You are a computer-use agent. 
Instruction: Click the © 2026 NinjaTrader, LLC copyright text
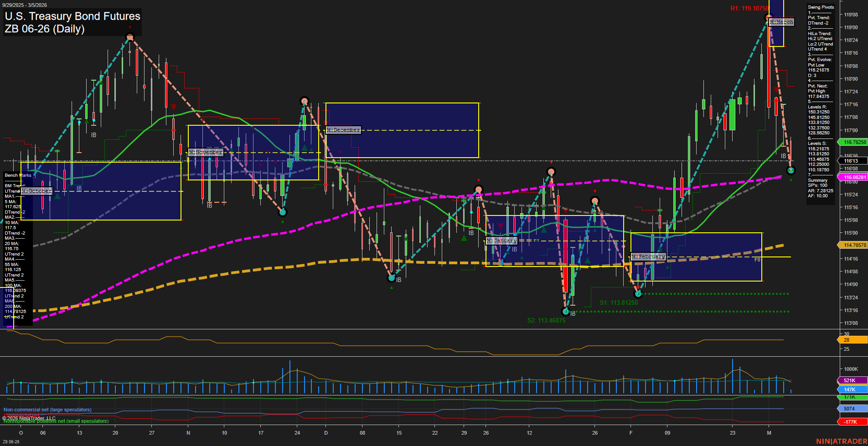(x=30, y=418)
